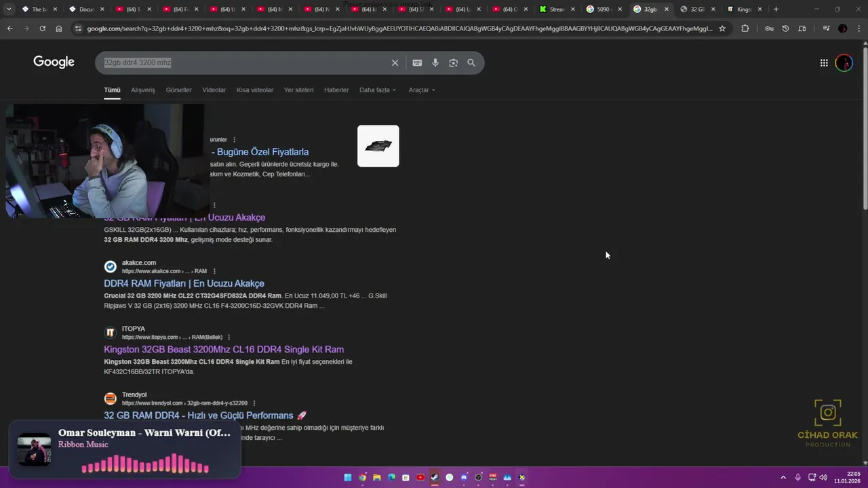Select the Tümü results tab
Image resolution: width=868 pixels, height=488 pixels.
(x=112, y=90)
